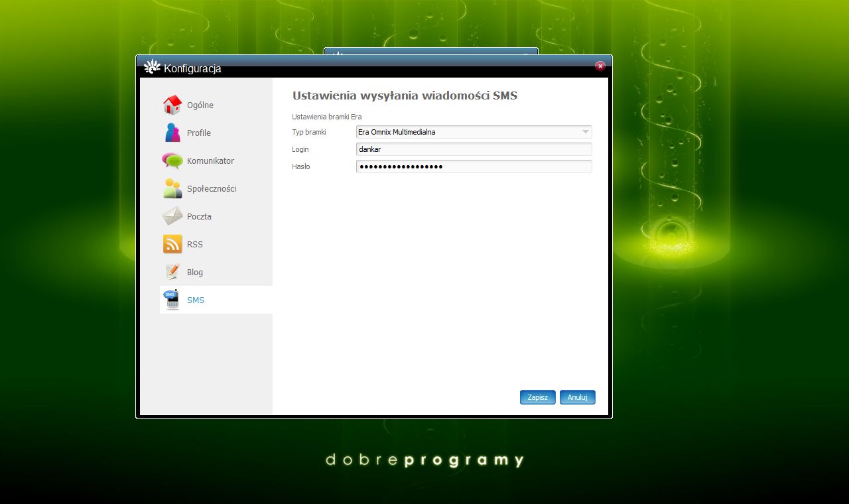Select the SMS section label
The height and width of the screenshot is (504, 849).
point(196,300)
